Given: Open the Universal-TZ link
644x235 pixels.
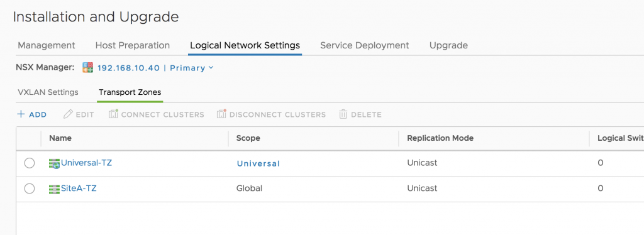Looking at the screenshot, I should 86,163.
